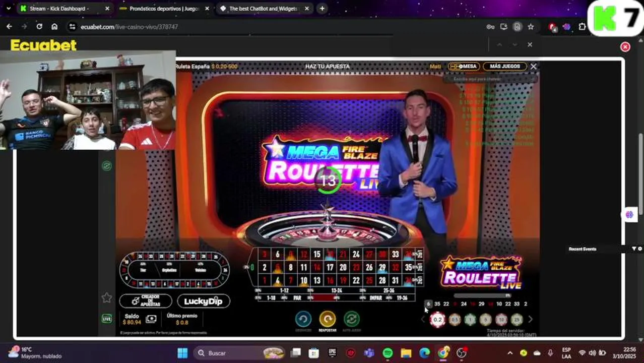Select the 0.2 chip
The image size is (644, 363).
click(437, 320)
